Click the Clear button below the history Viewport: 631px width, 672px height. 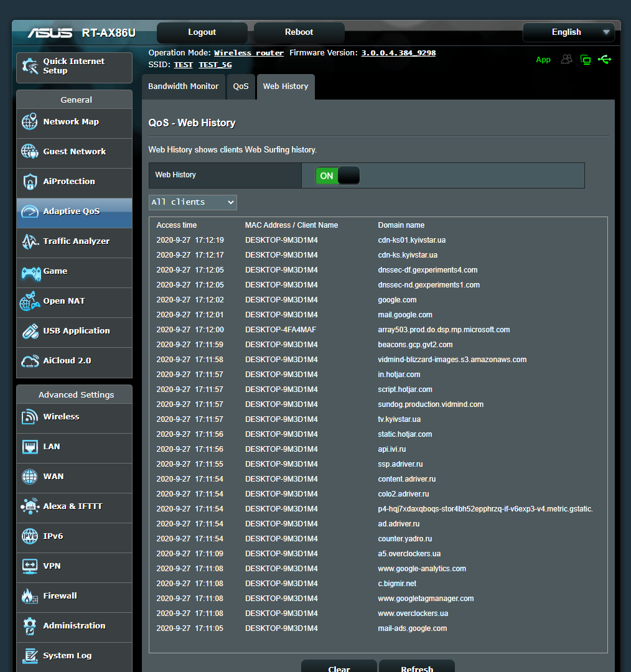[x=339, y=668]
